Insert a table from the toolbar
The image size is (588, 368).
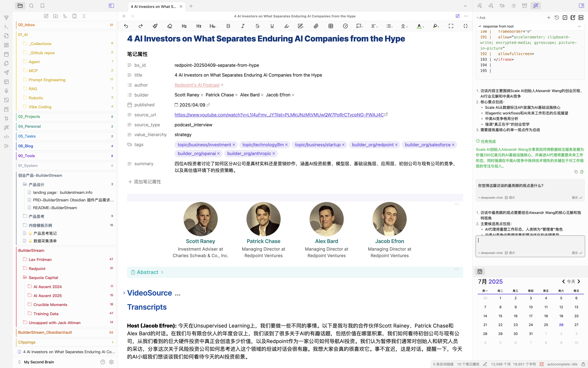coord(331,26)
